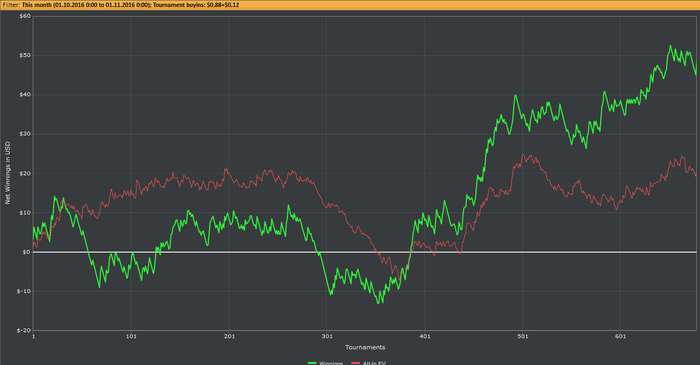This screenshot has width=700, height=365.
Task: Click the x-axis label 401
Action: coord(425,336)
